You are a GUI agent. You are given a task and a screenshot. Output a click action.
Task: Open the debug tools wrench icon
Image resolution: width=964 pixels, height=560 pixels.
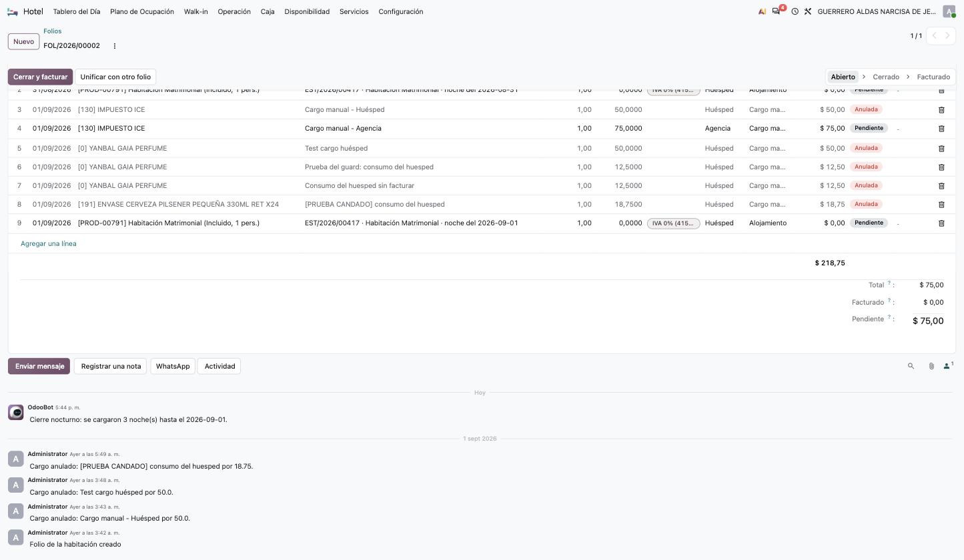807,11
